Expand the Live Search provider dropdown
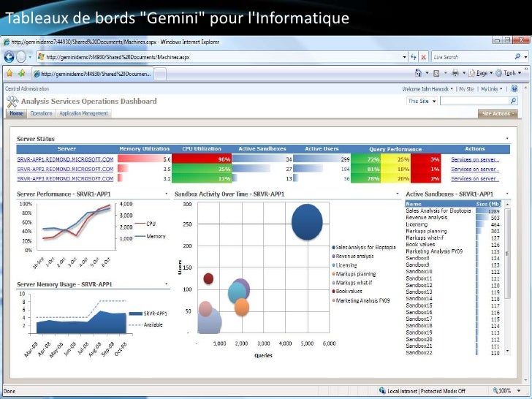The height and width of the screenshot is (399, 532). pyautogui.click(x=525, y=57)
